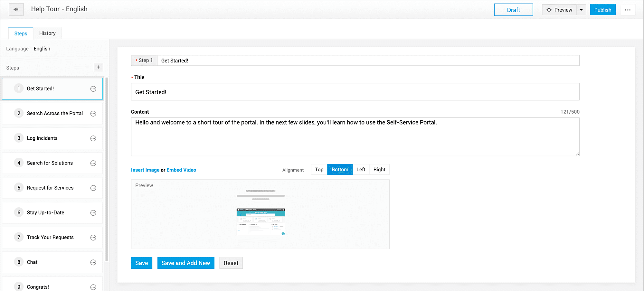
Task: Open options for Stay Up-to-Date step
Action: tap(93, 213)
